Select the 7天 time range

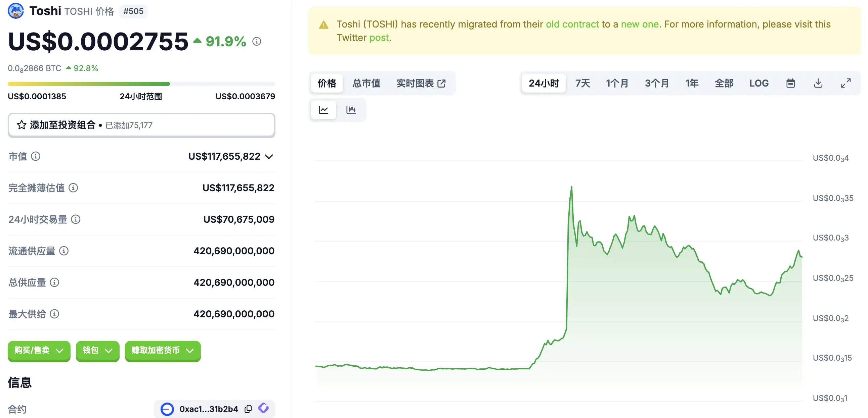click(582, 83)
